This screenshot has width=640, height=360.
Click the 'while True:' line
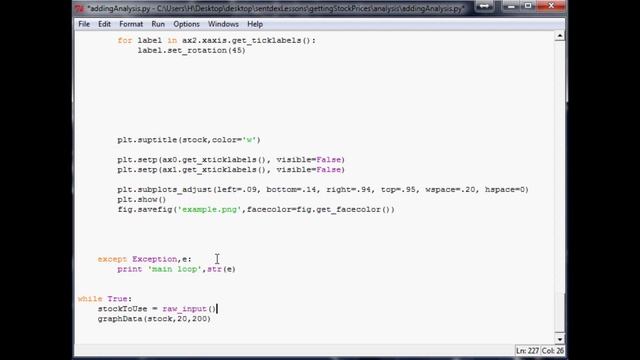click(x=105, y=299)
